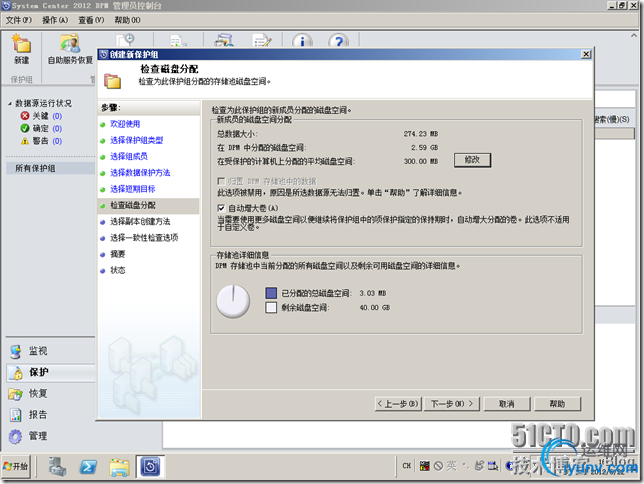
Task: Click the white 剩余磁盘空间 color swatch
Action: pyautogui.click(x=271, y=307)
